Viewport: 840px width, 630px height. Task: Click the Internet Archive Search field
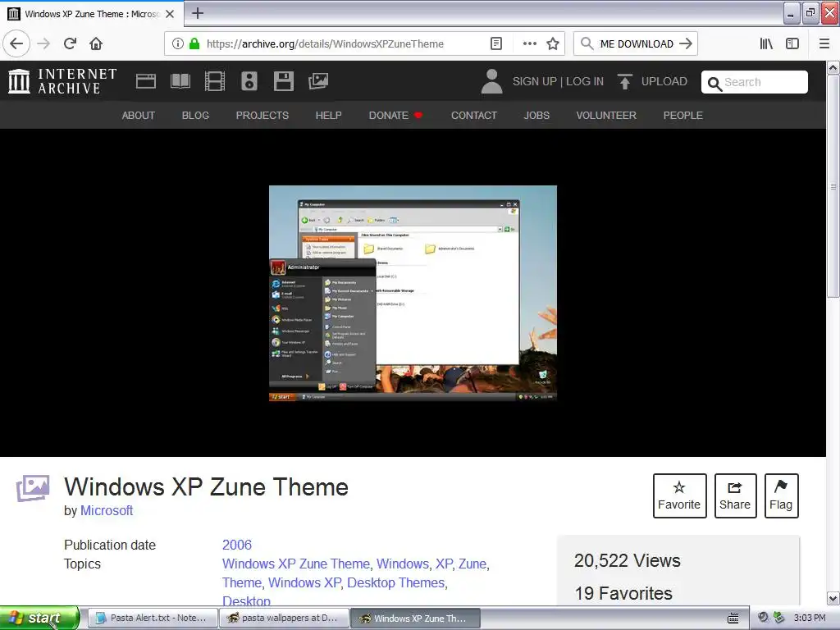point(755,82)
